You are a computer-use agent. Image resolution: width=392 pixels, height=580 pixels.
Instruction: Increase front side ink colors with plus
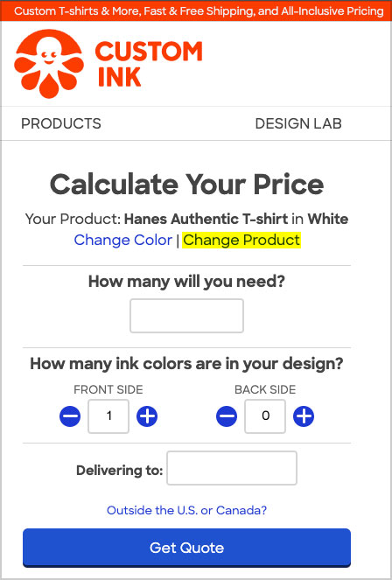(x=147, y=416)
